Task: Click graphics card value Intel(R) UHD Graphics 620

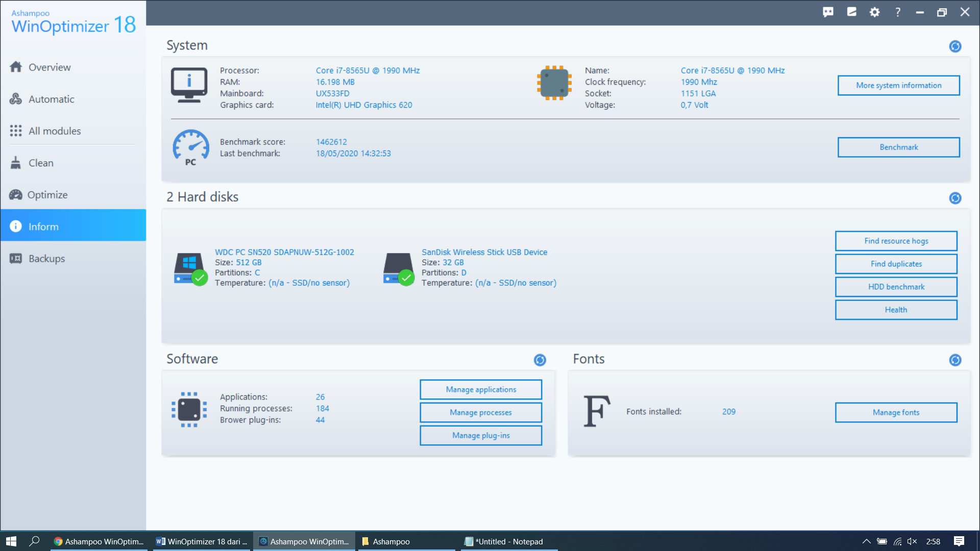Action: tap(364, 105)
